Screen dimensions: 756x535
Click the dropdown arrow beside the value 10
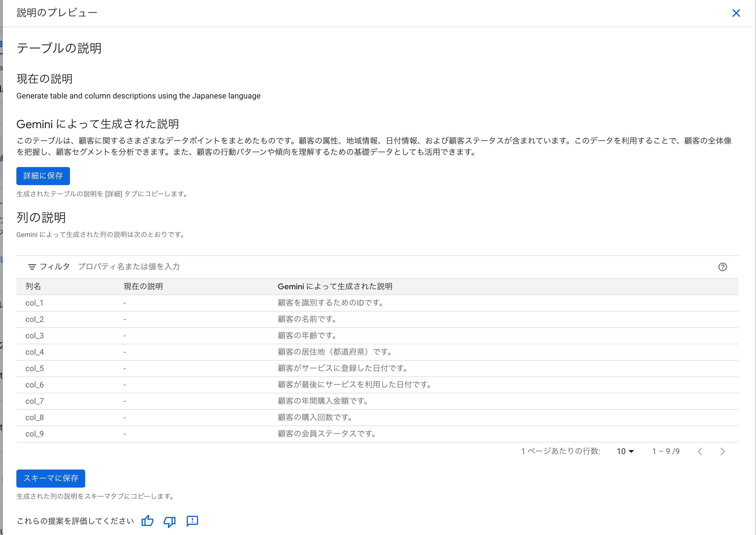631,451
